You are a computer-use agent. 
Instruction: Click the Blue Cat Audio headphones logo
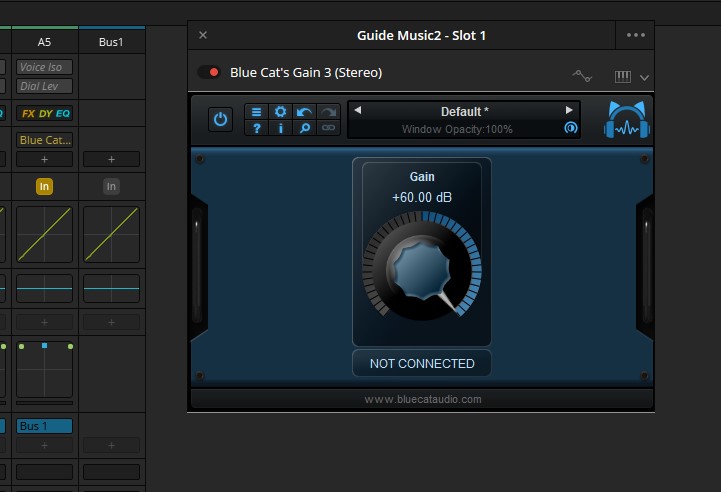point(627,120)
